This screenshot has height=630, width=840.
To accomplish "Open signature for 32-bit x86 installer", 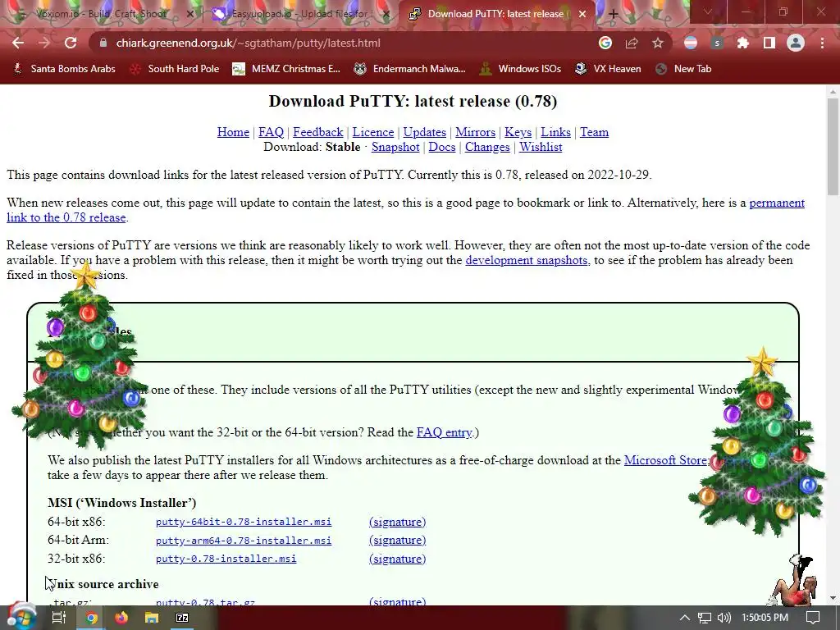I will 398,559.
